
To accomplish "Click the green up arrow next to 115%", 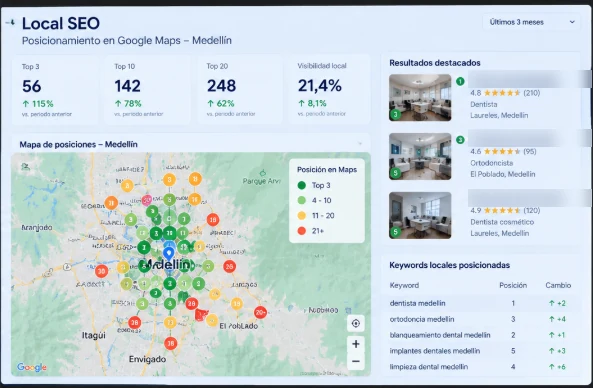I will [x=26, y=104].
